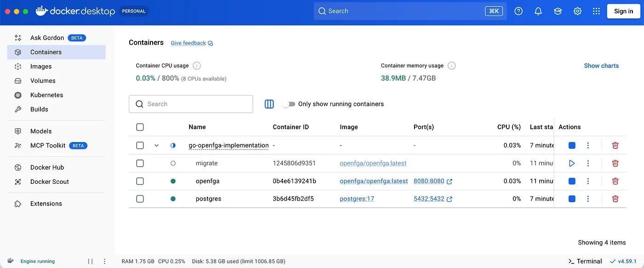Image resolution: width=644 pixels, height=268 pixels.
Task: Click the info icon next to Container CPU usage
Action: click(197, 66)
